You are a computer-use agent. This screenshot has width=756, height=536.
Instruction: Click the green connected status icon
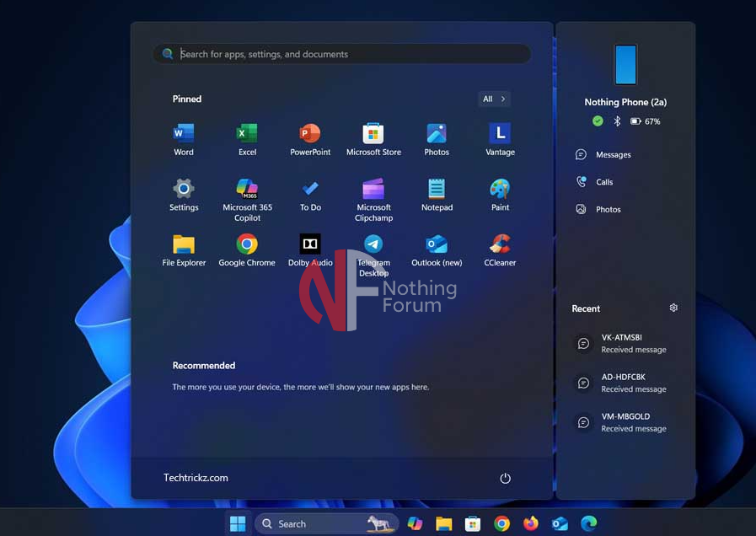598,121
